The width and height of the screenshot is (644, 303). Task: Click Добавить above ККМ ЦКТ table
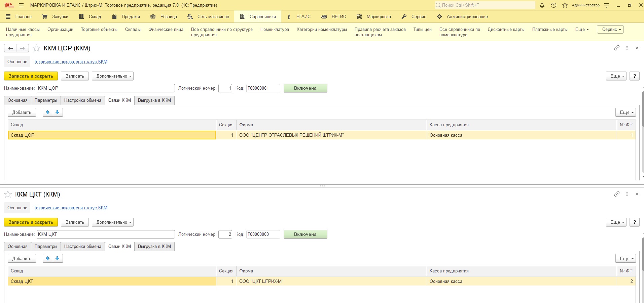pyautogui.click(x=22, y=259)
